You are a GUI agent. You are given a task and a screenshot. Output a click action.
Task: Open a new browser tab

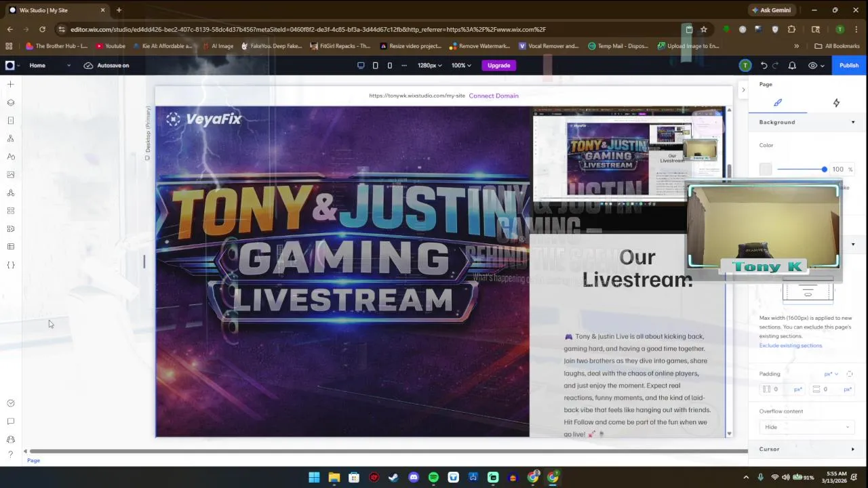[119, 10]
